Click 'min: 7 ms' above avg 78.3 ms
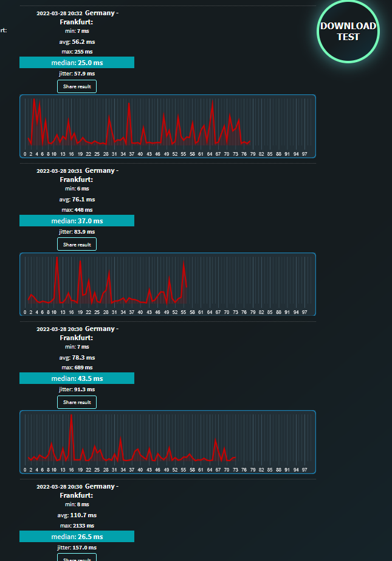392x561 pixels. point(77,347)
